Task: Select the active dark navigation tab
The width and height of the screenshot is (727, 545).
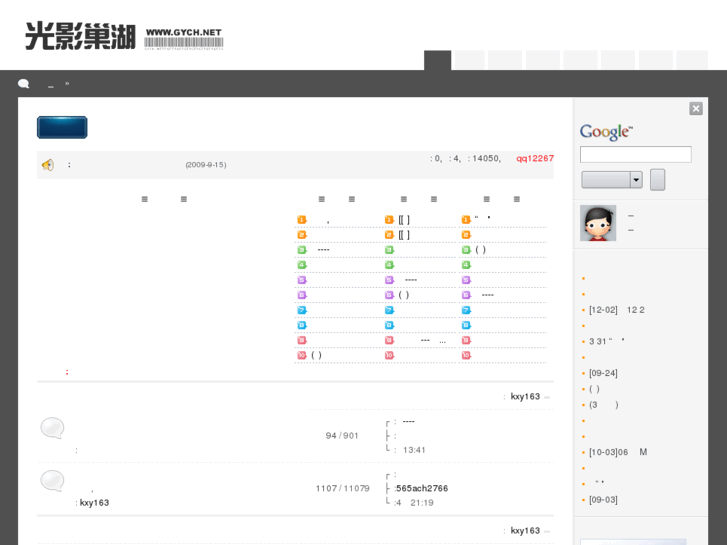Action: (x=437, y=60)
